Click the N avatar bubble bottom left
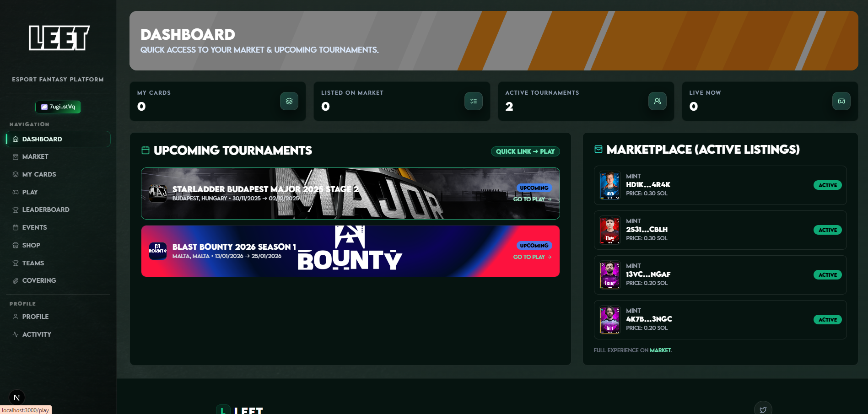The image size is (868, 414). pos(17,398)
